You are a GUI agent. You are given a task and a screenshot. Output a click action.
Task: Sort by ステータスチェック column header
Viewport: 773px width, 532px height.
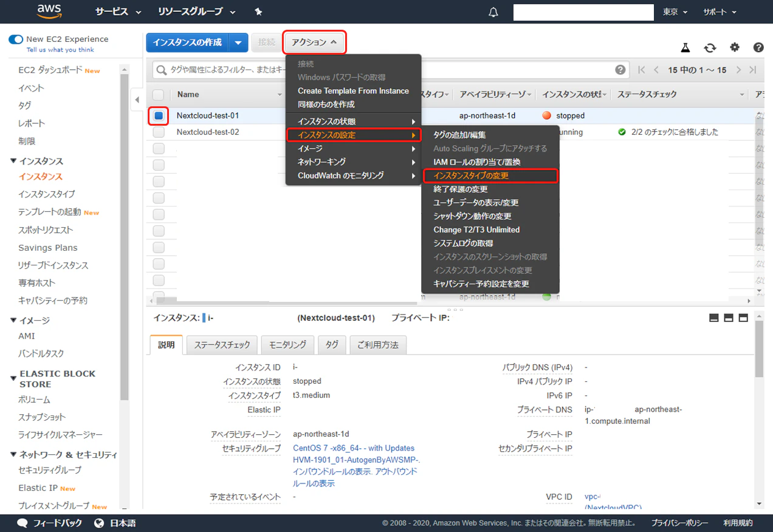coord(681,94)
